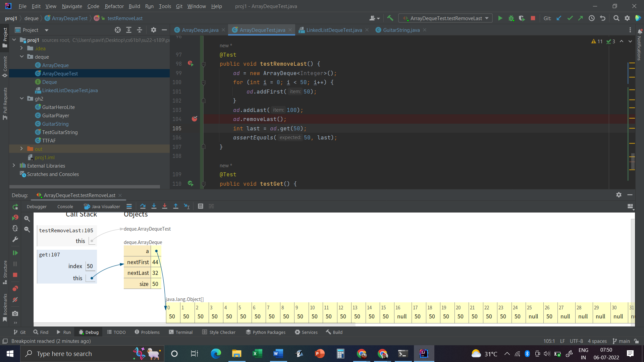Click the Zoom in magnifier in visualizer

coord(27,219)
